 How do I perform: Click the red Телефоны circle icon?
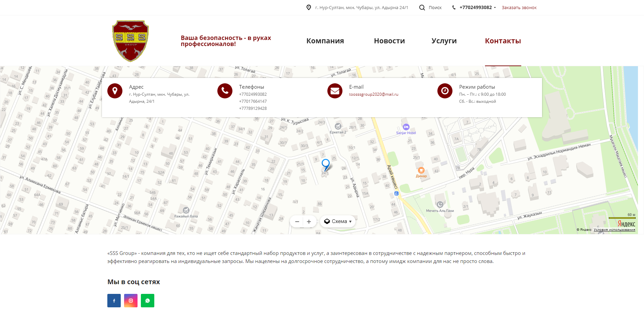[x=225, y=91]
